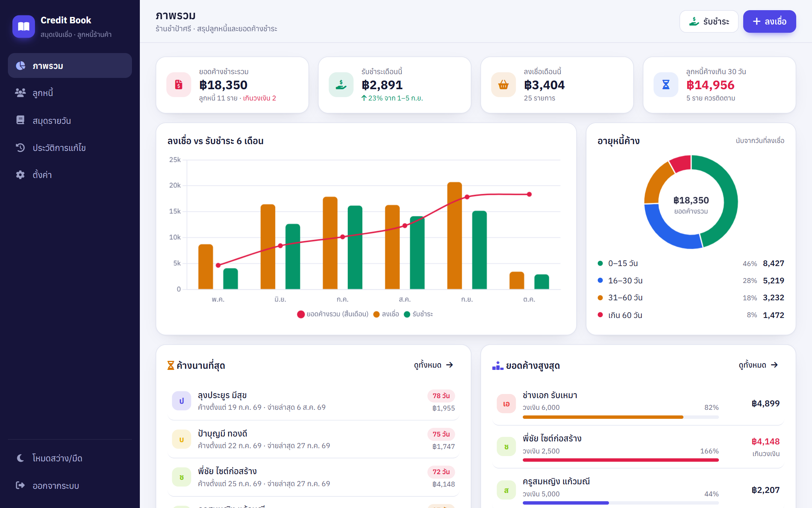Click the ตั้งค่า settings gear icon

[x=20, y=175]
